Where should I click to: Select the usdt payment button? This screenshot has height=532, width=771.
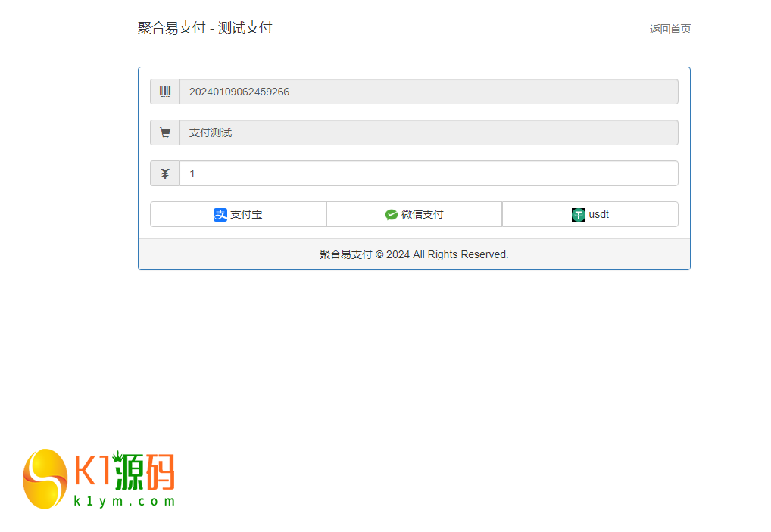(590, 214)
